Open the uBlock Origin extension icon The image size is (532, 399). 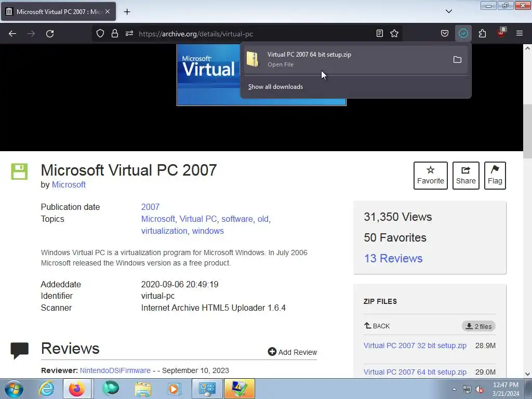[501, 33]
